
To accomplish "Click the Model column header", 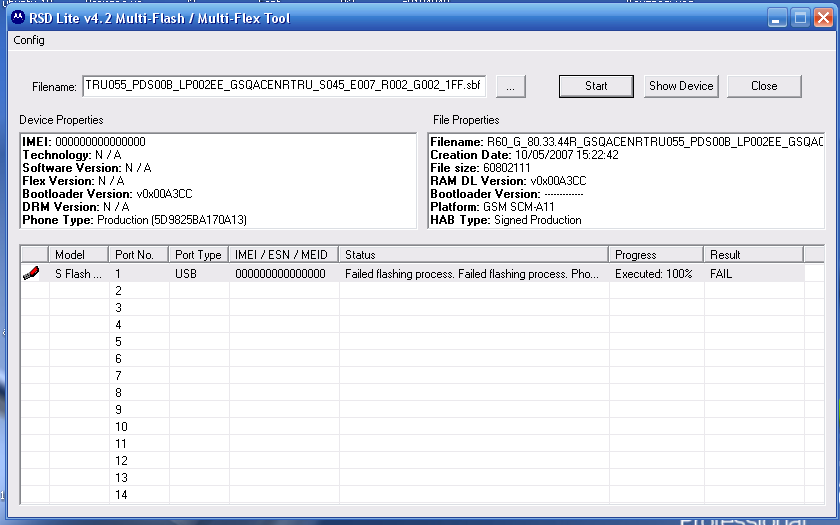I will click(78, 254).
